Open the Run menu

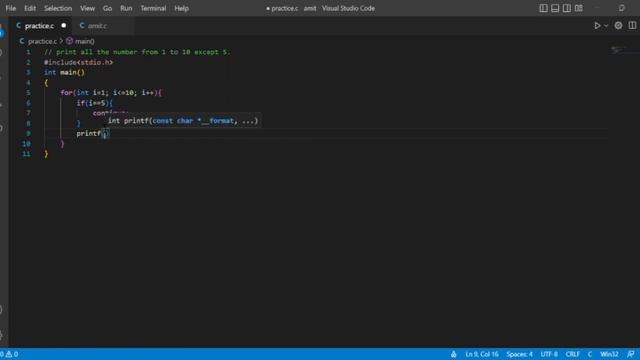[x=126, y=8]
